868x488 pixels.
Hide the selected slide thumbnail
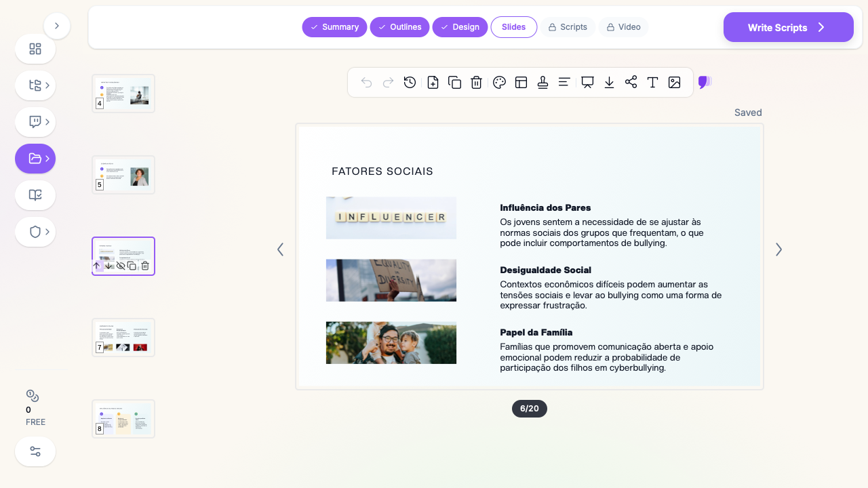pyautogui.click(x=121, y=266)
